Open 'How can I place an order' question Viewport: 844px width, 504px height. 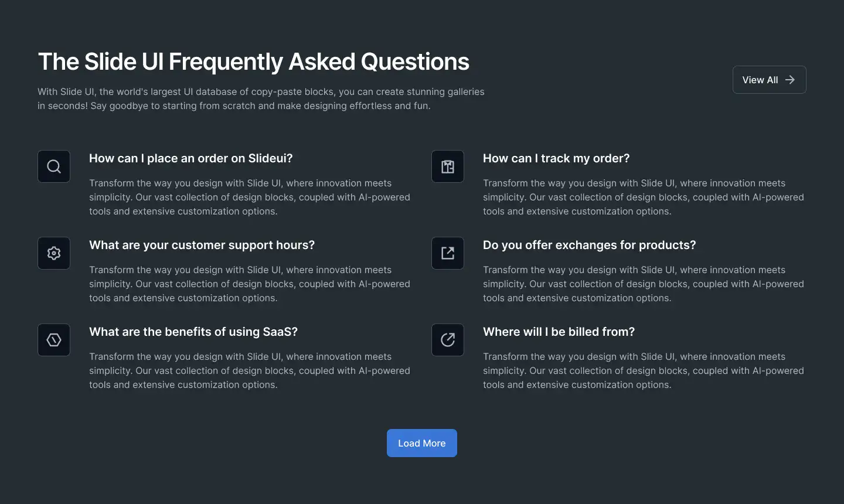coord(190,158)
